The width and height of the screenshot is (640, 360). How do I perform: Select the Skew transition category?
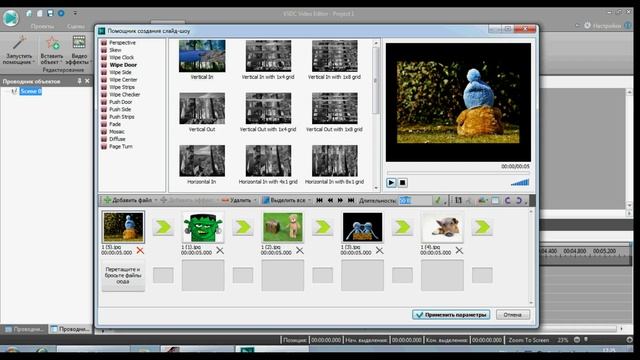coord(115,50)
